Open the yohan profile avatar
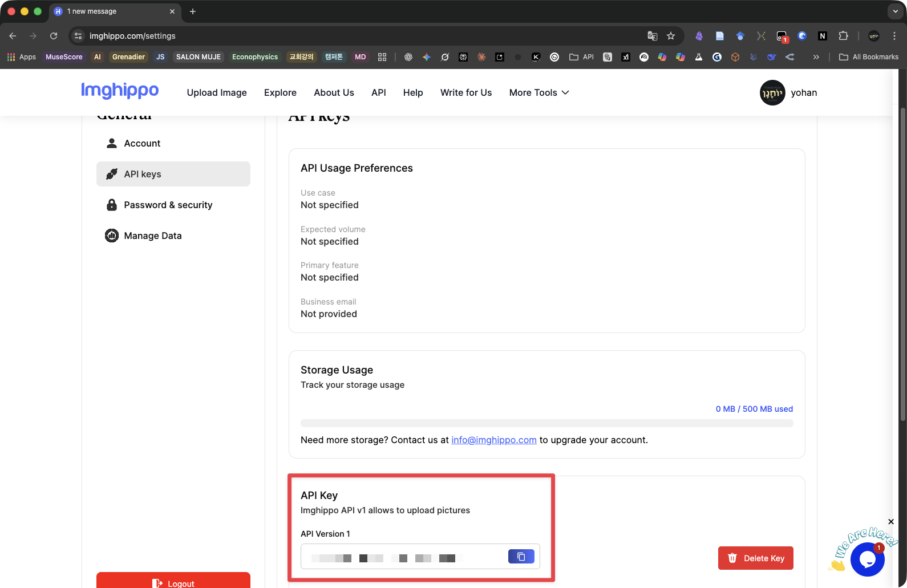The image size is (907, 588). pyautogui.click(x=772, y=92)
